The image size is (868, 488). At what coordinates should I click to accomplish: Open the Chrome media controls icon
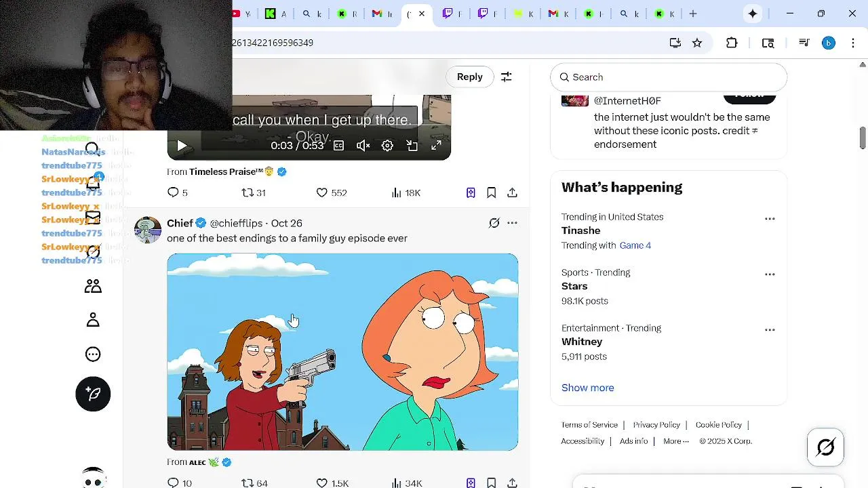point(804,43)
